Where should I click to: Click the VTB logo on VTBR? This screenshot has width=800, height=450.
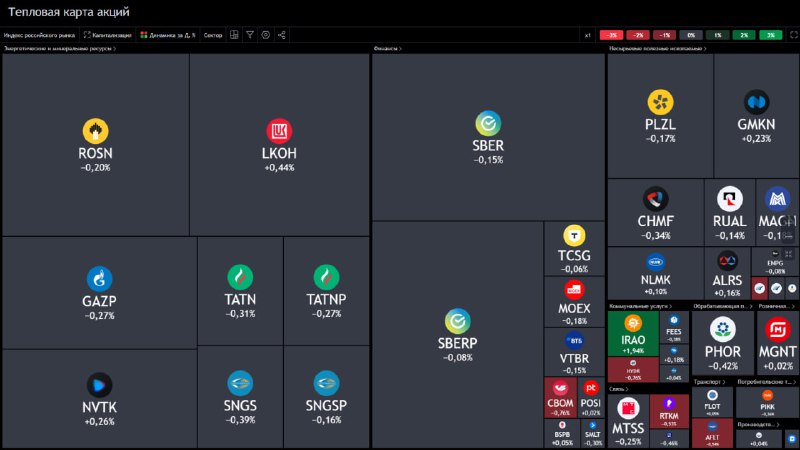pos(574,341)
